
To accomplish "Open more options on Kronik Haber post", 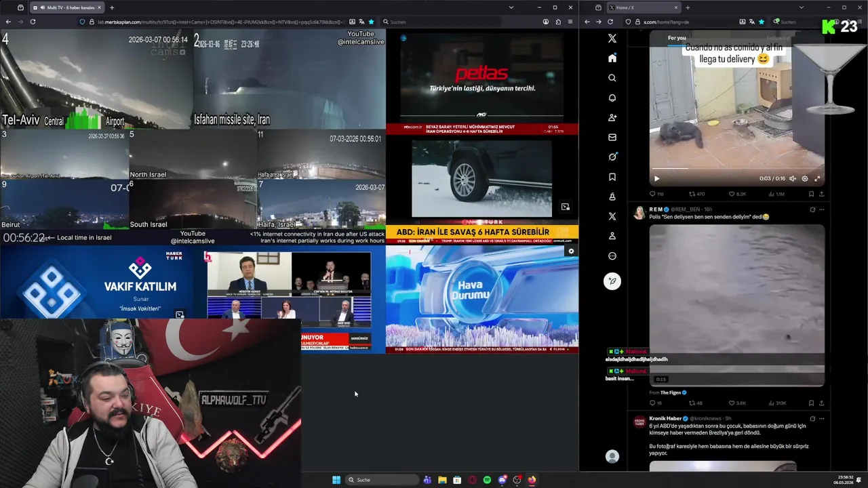I will (x=821, y=418).
